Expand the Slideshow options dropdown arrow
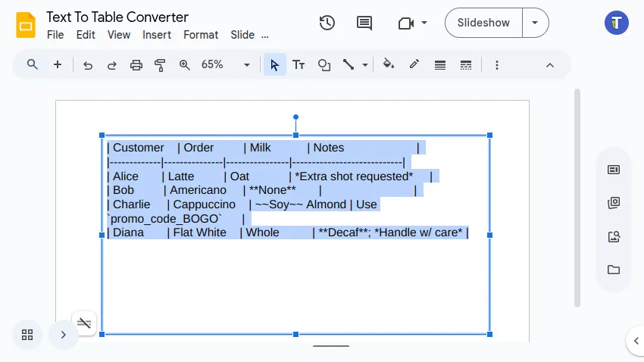Image resolution: width=644 pixels, height=362 pixels. pos(535,23)
